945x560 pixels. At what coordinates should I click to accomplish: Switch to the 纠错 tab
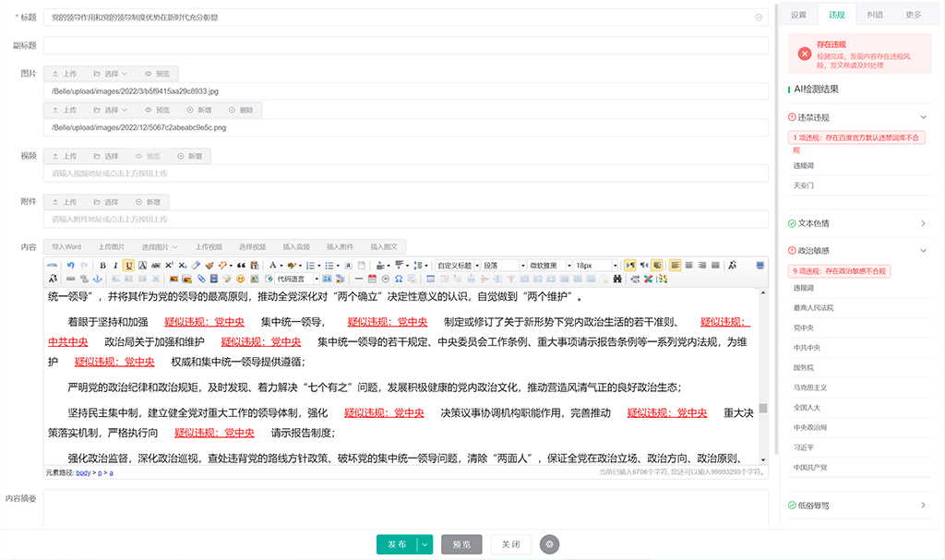(875, 15)
